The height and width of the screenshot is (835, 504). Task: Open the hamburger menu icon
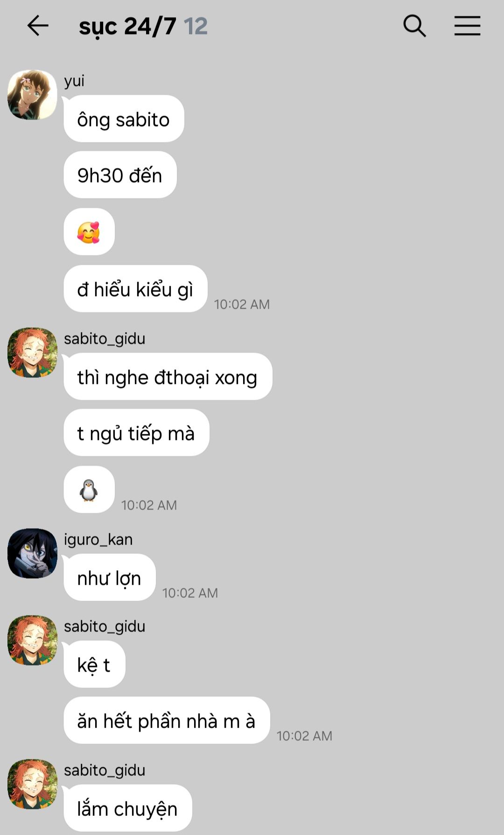coord(467,26)
